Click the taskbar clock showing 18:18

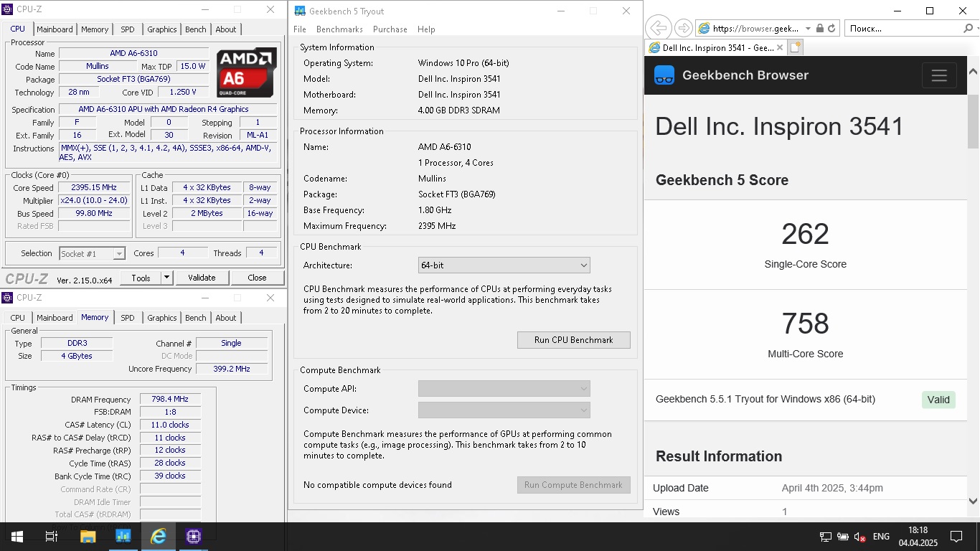point(918,536)
